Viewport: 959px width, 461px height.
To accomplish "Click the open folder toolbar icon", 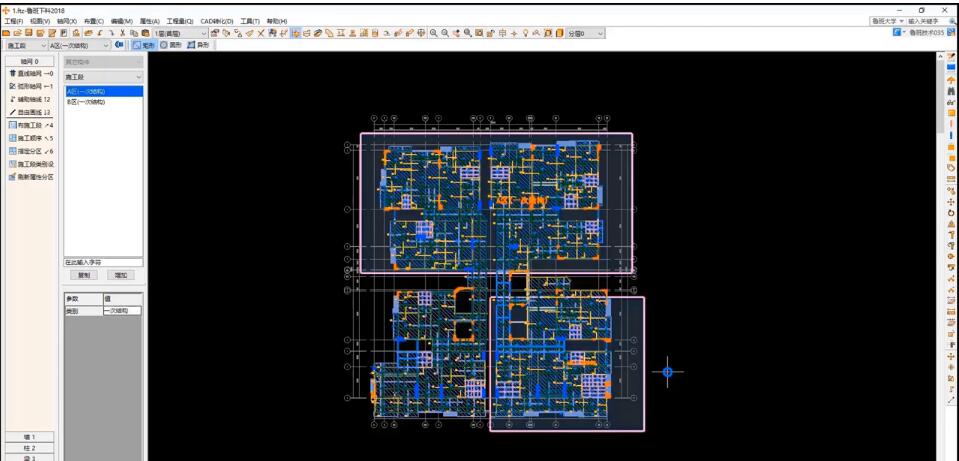I will (x=18, y=33).
